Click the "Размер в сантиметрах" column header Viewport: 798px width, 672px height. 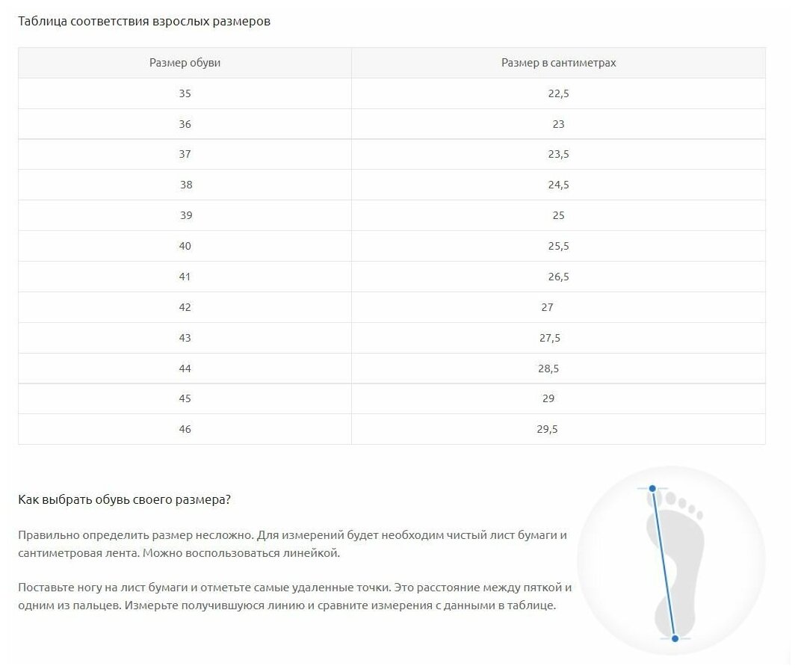click(558, 63)
